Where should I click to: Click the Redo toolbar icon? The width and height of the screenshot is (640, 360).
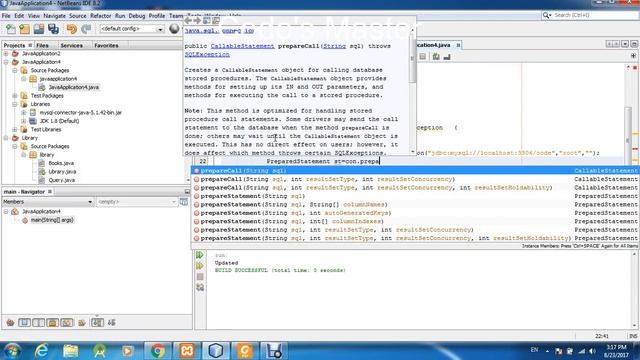pyautogui.click(x=86, y=29)
